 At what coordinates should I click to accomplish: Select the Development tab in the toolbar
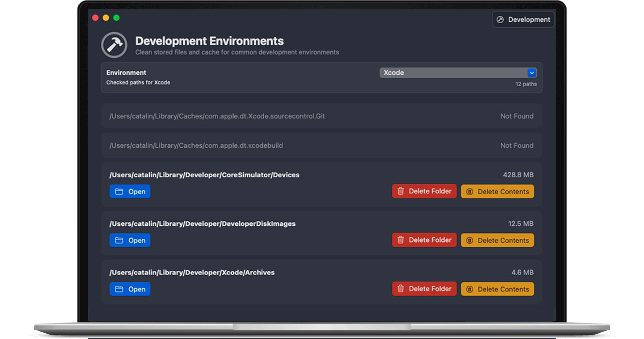click(523, 19)
